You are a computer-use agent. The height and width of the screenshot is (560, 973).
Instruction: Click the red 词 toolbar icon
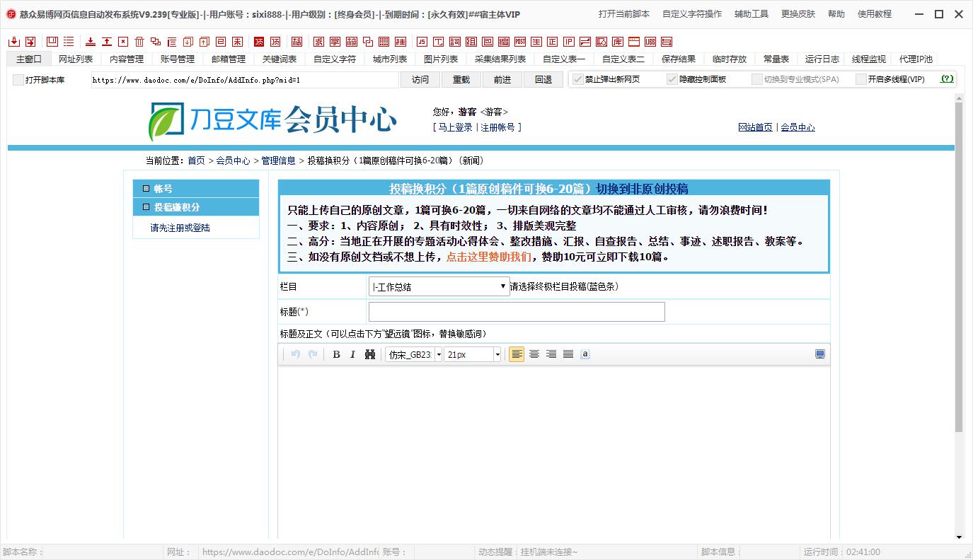pyautogui.click(x=454, y=42)
